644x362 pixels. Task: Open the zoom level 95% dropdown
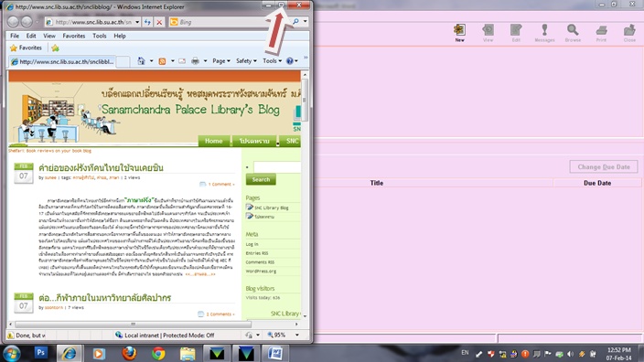click(297, 335)
